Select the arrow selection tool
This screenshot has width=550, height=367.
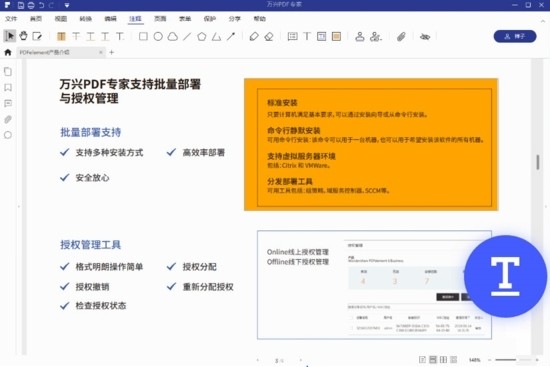point(10,36)
